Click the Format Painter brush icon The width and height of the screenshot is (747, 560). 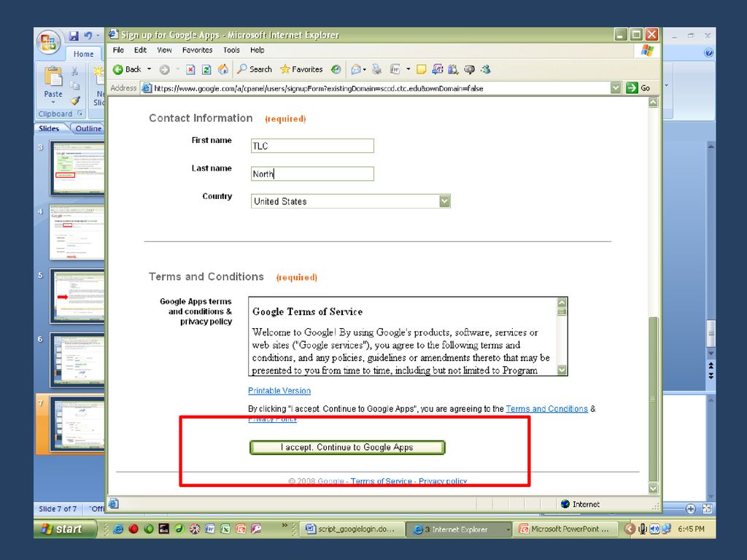[x=75, y=101]
